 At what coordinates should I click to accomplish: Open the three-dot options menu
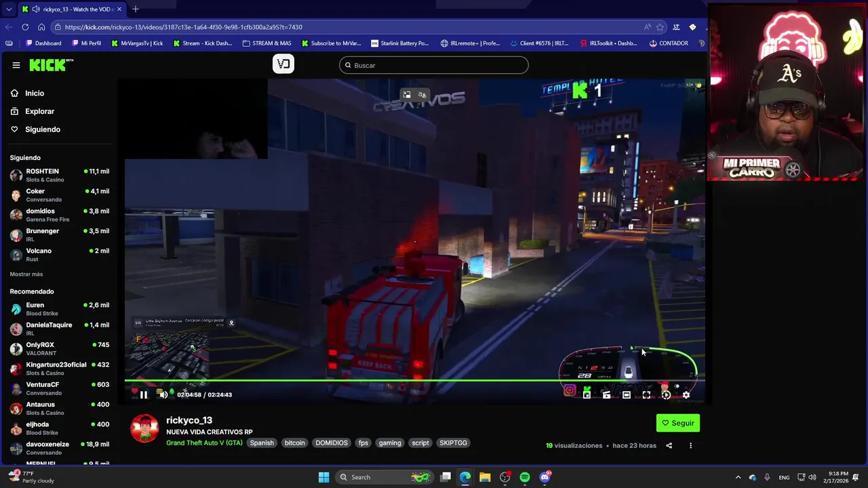click(690, 445)
